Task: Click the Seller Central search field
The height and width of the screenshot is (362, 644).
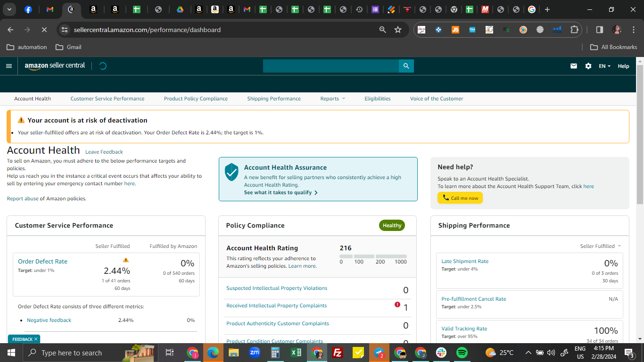Action: (x=331, y=66)
